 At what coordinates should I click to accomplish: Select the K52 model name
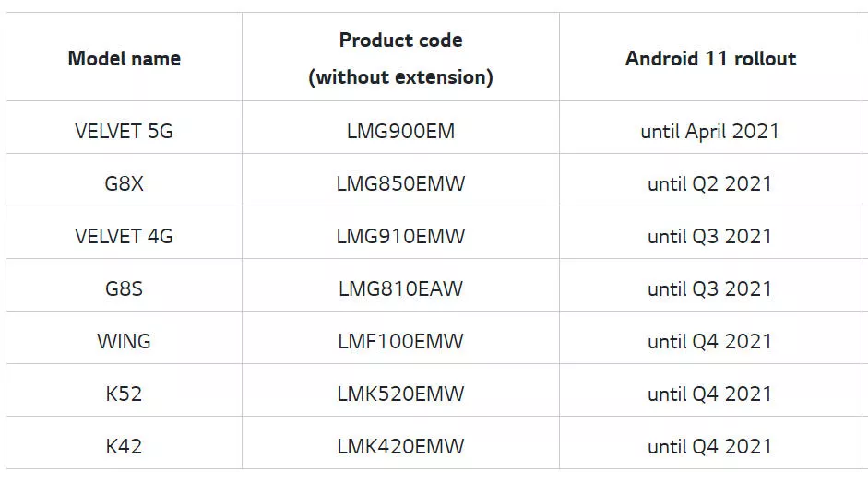pos(124,394)
